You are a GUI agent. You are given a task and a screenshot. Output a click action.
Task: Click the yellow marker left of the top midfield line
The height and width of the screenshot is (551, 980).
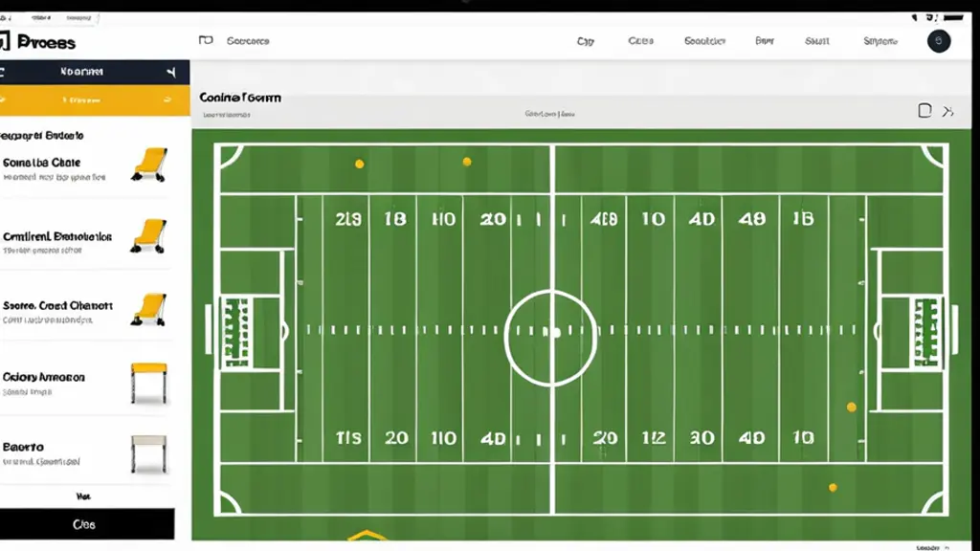tap(467, 162)
